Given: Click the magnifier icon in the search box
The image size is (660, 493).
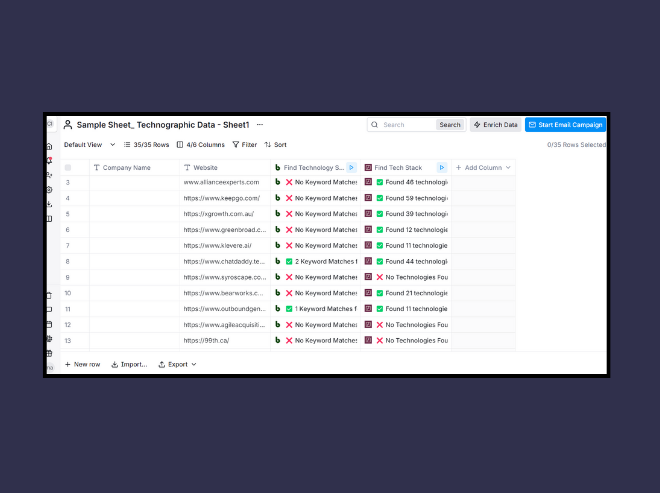Looking at the screenshot, I should (374, 125).
